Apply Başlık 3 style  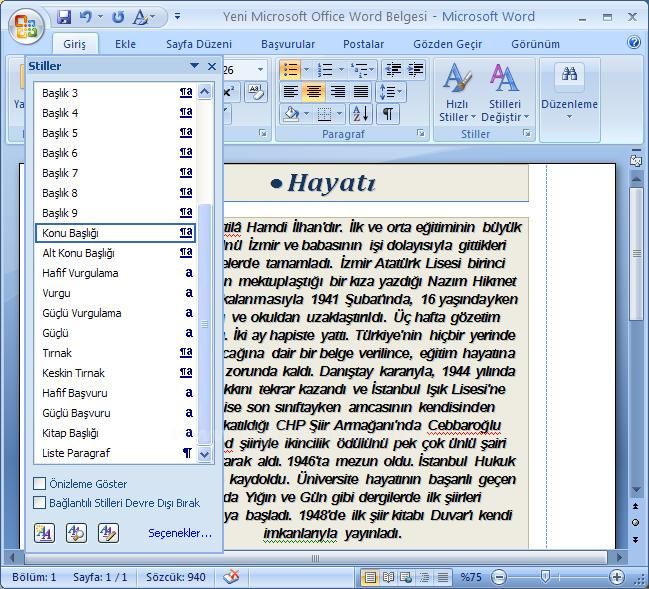click(x=115, y=93)
